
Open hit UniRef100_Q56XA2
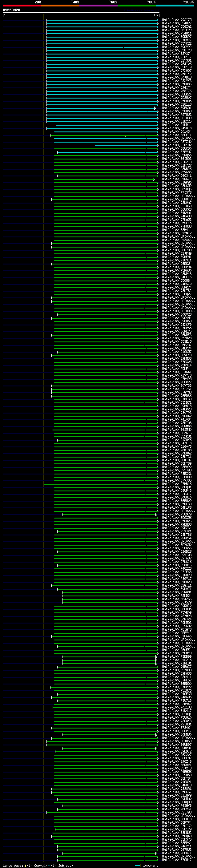[x=177, y=26]
